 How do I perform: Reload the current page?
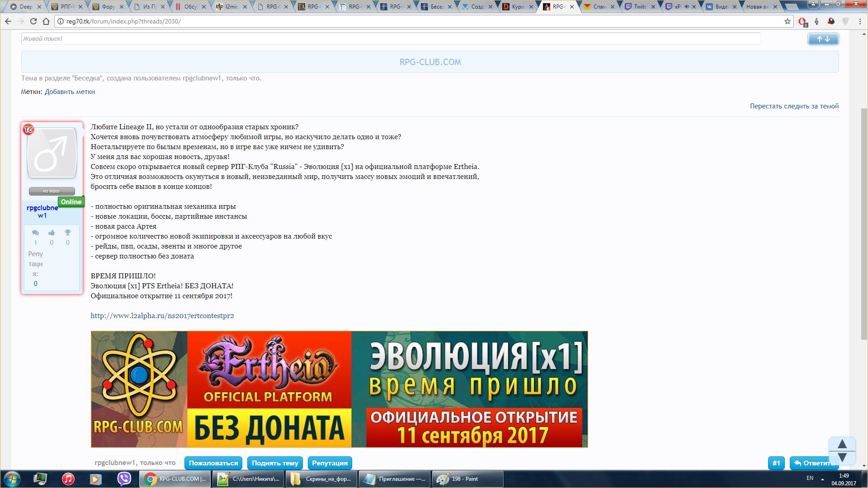[x=33, y=21]
